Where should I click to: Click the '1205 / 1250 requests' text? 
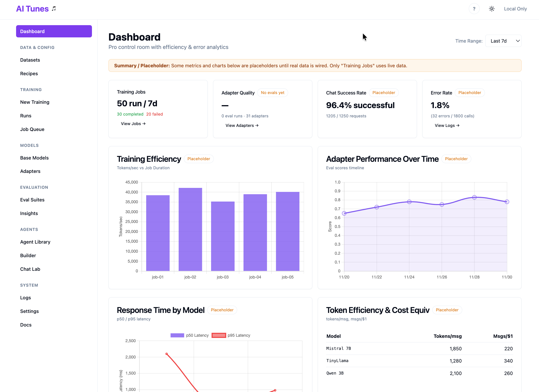[346, 116]
